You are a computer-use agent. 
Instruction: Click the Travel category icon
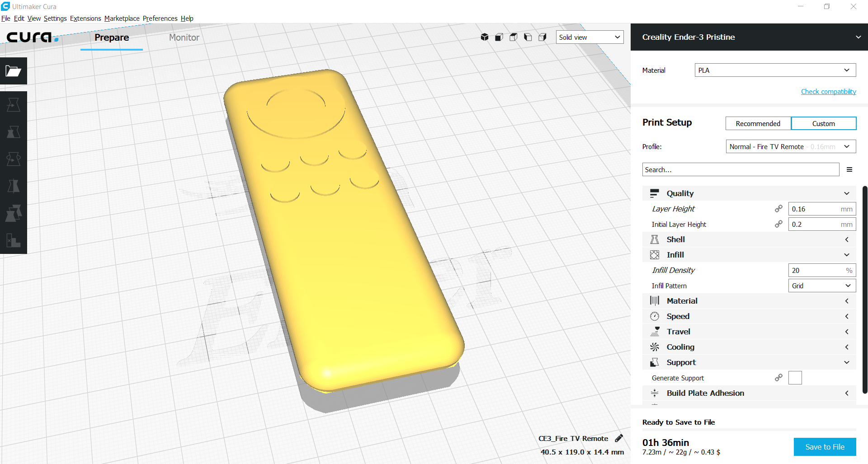pos(655,332)
